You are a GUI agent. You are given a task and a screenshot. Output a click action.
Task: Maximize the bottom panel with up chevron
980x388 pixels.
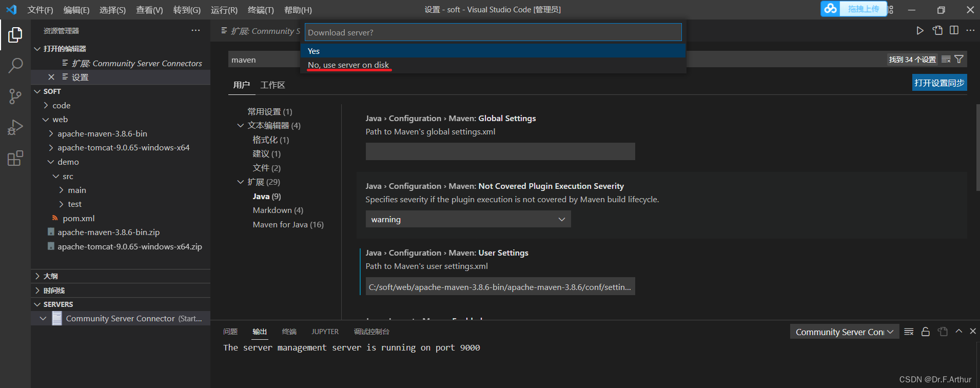point(958,332)
